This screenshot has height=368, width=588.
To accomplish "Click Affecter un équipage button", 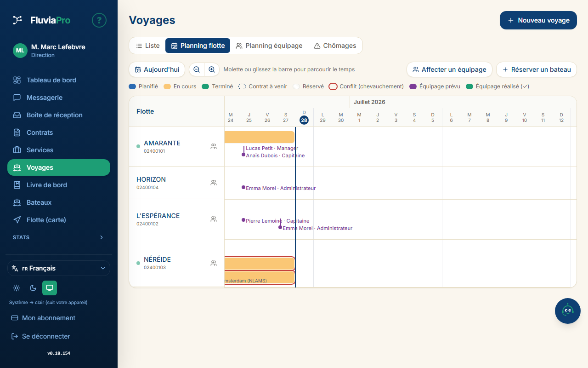I will (x=449, y=69).
